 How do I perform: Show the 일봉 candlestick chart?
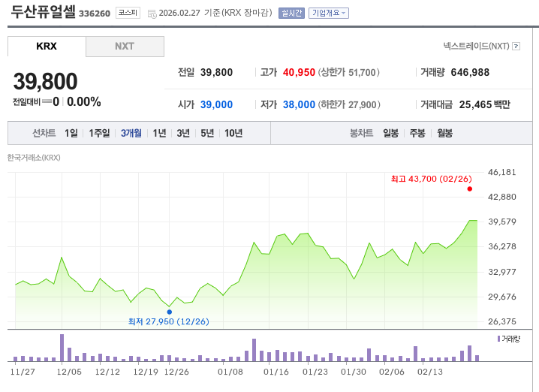pyautogui.click(x=391, y=133)
